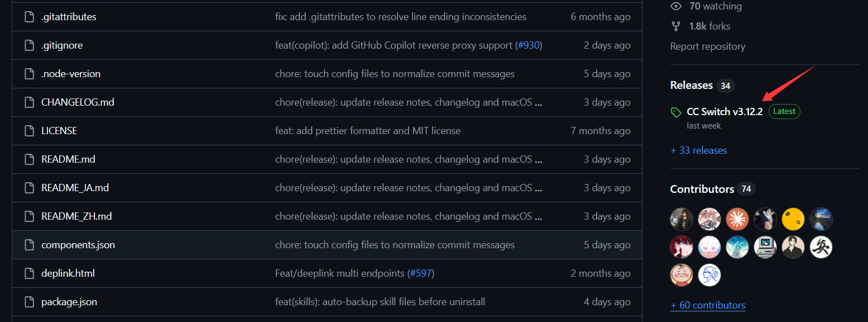Screen dimensions: 868x322
Task: Open pull request #597 link
Action: [x=421, y=273]
